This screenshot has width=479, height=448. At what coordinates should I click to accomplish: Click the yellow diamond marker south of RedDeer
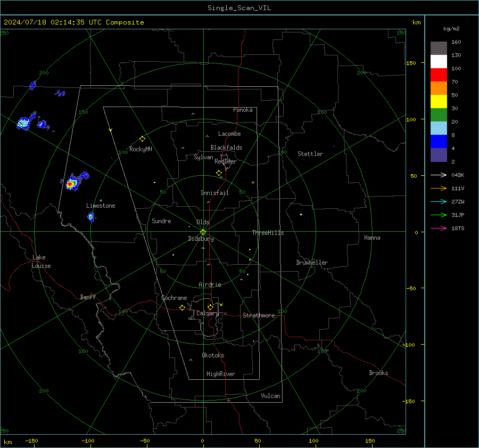click(219, 173)
